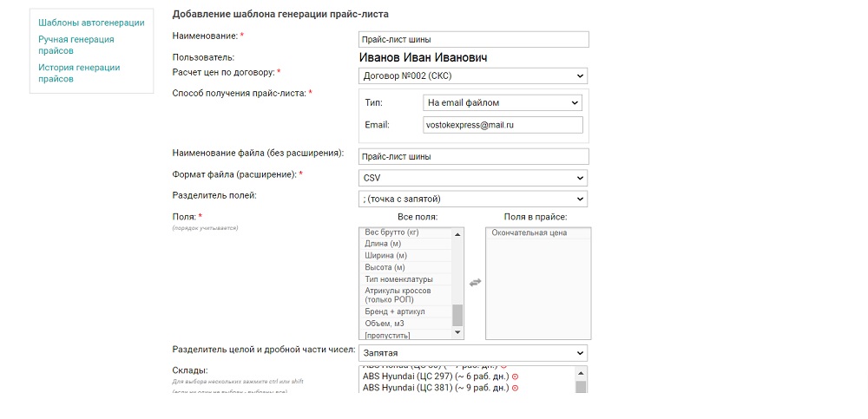Select Вес брутто (кг) in all fields list
Screen dimensions: 868x419
click(x=405, y=233)
